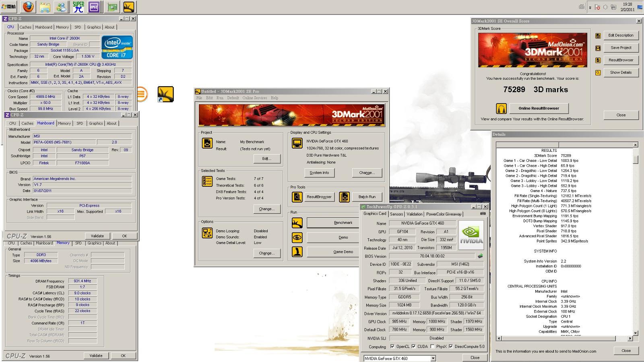Click Edit... in the Project section
Image resolution: width=644 pixels, height=362 pixels.
click(267, 159)
